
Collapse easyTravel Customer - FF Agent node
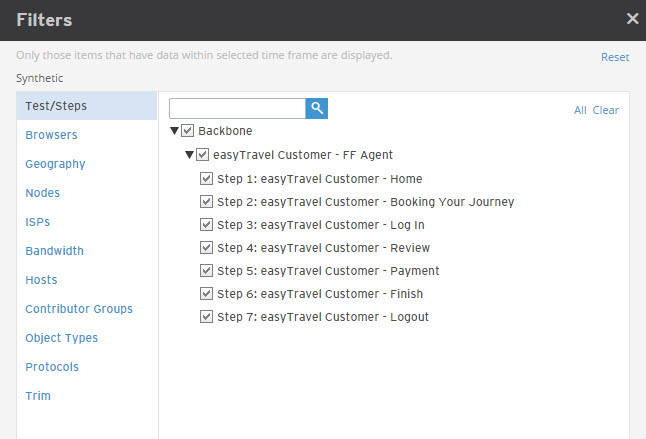click(x=189, y=155)
